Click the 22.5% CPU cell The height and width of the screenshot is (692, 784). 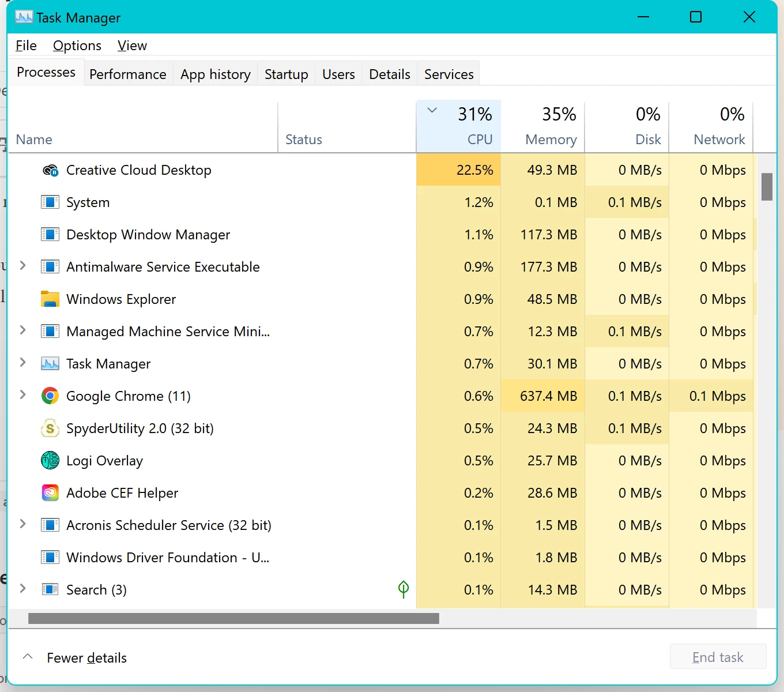point(458,170)
